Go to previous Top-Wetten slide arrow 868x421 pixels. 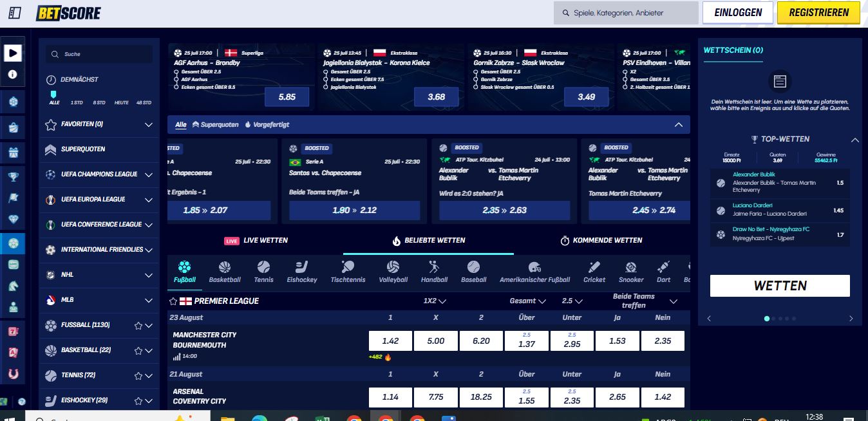coord(709,319)
